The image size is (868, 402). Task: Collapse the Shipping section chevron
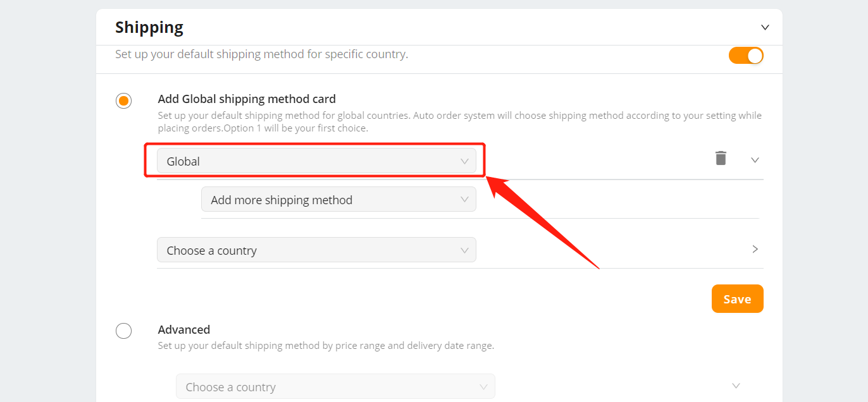pyautogui.click(x=765, y=27)
